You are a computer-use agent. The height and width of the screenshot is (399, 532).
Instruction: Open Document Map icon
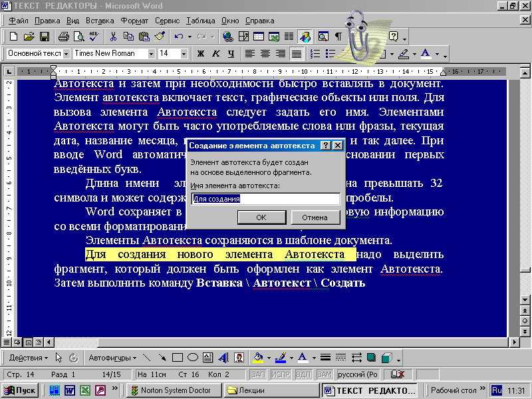click(323, 37)
